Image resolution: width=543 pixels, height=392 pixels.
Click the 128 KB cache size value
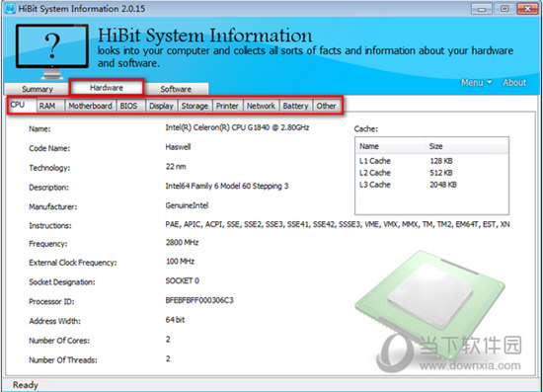[441, 161]
